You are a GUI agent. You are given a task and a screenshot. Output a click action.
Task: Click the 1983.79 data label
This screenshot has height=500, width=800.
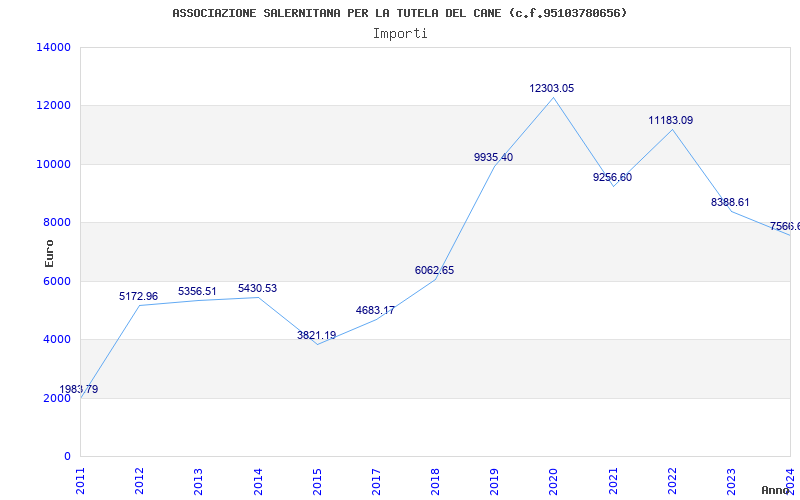(79, 390)
